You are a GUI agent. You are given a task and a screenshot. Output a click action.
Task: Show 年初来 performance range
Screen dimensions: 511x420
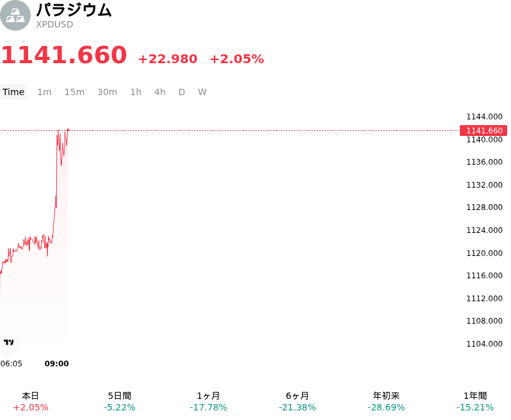[x=386, y=401]
